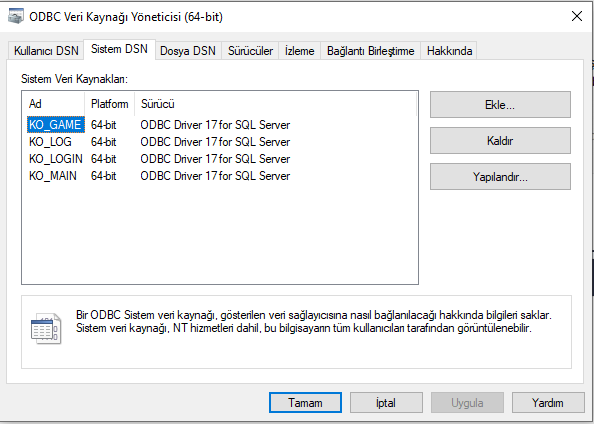Open the Sürücüler tab
This screenshot has width=594, height=424.
(250, 51)
